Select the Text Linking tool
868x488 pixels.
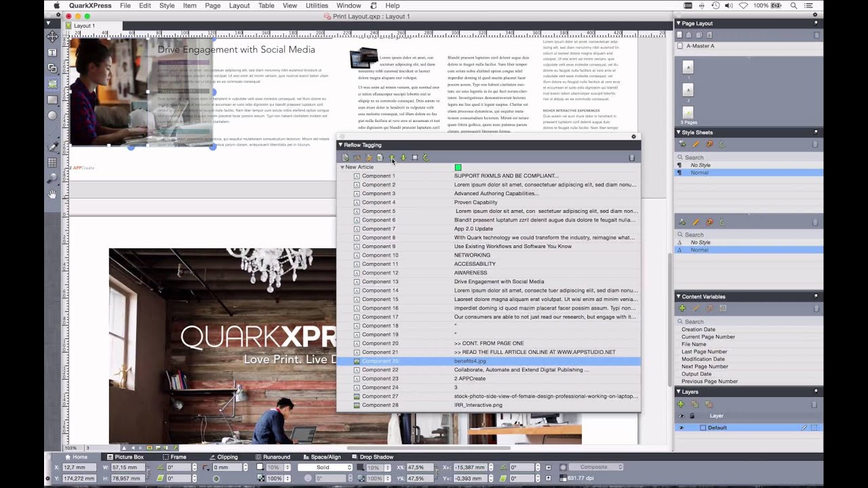point(52,68)
